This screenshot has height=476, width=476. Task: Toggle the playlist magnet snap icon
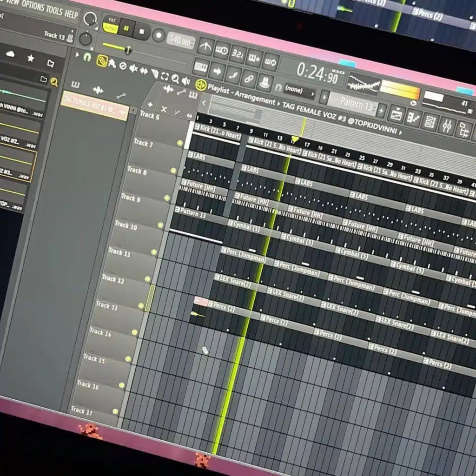click(87, 57)
